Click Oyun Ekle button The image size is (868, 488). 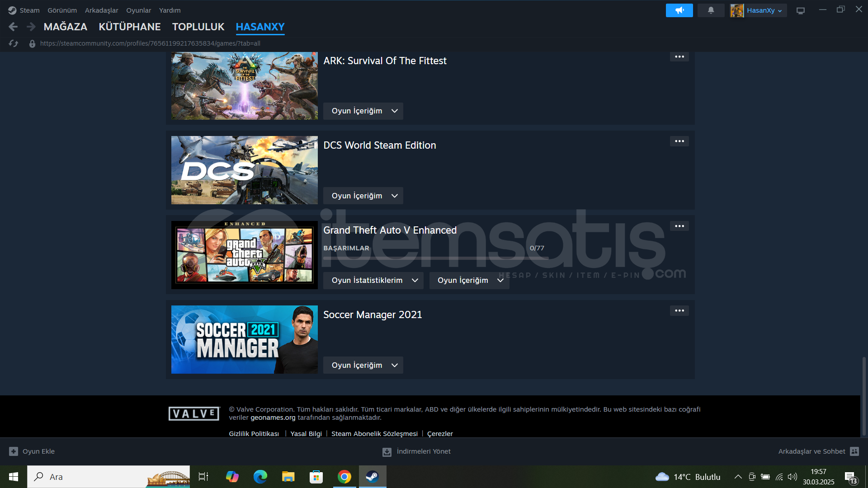pos(32,451)
